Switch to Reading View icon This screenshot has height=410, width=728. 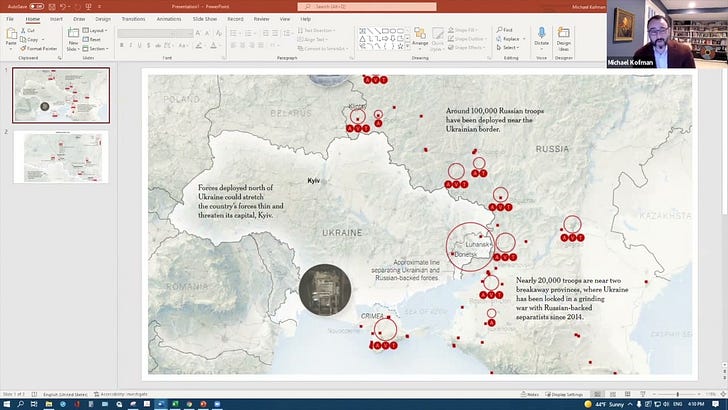pos(628,394)
